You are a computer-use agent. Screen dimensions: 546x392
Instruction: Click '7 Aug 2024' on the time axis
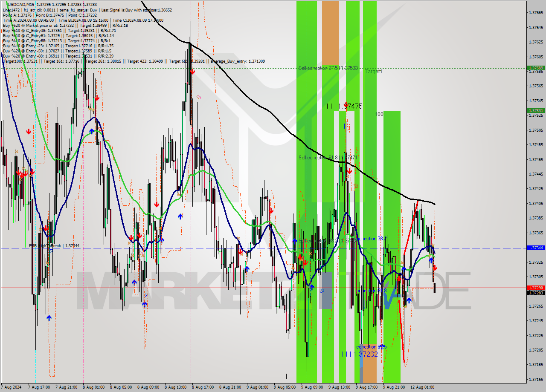coord(10,387)
